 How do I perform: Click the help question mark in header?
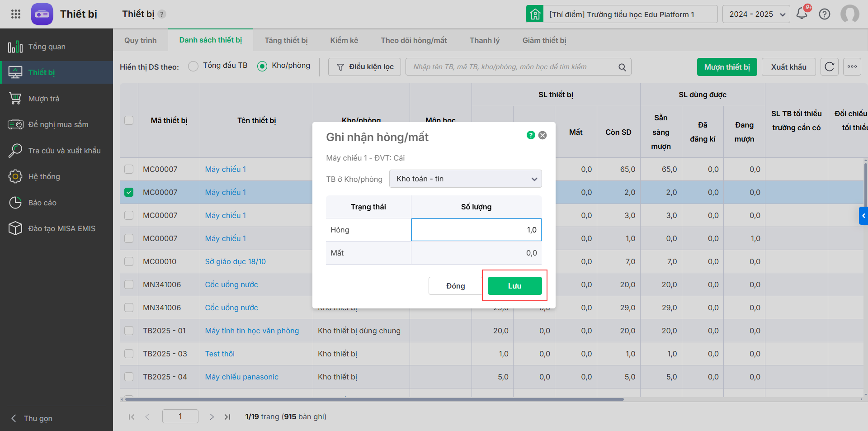pyautogui.click(x=825, y=14)
